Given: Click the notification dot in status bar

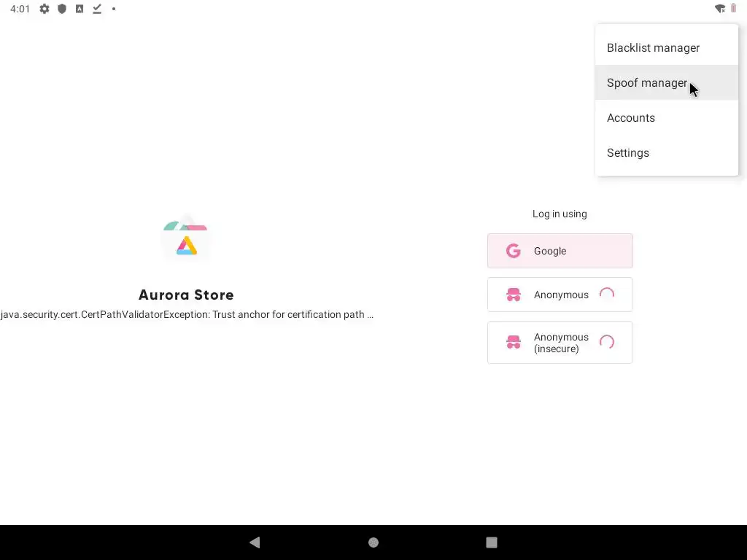Looking at the screenshot, I should click(x=114, y=9).
